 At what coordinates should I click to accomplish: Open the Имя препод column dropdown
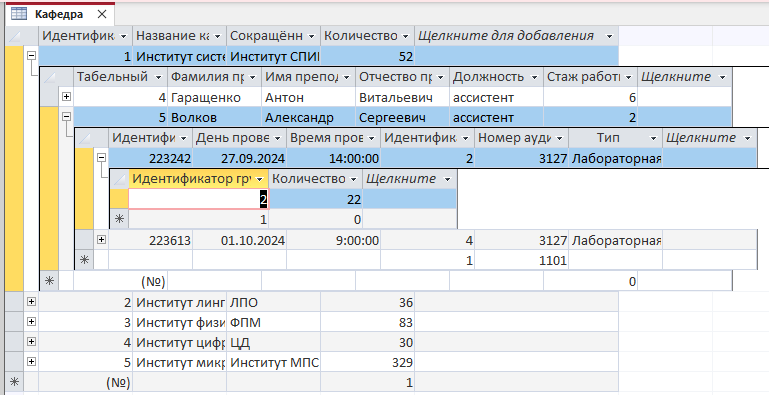[346, 77]
